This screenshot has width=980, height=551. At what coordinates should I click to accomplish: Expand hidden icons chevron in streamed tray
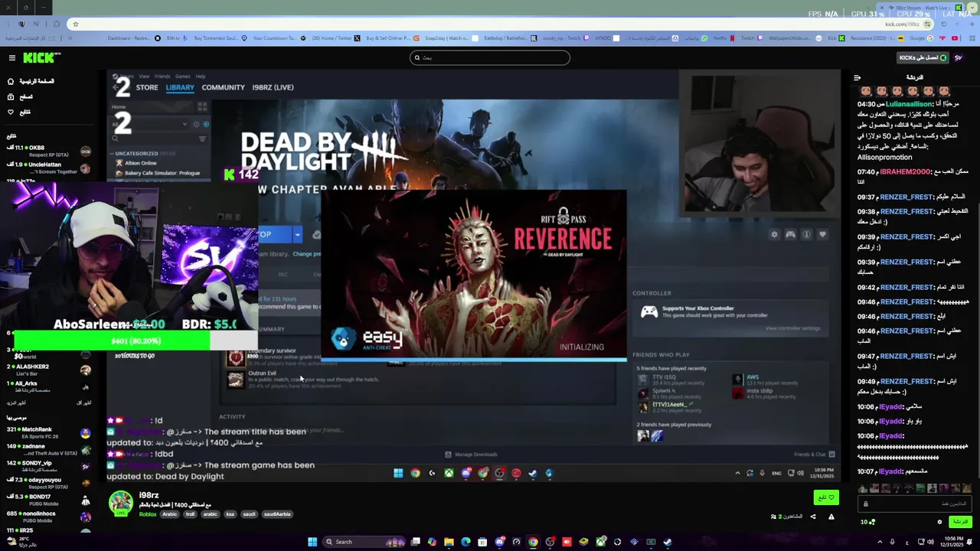coord(738,473)
